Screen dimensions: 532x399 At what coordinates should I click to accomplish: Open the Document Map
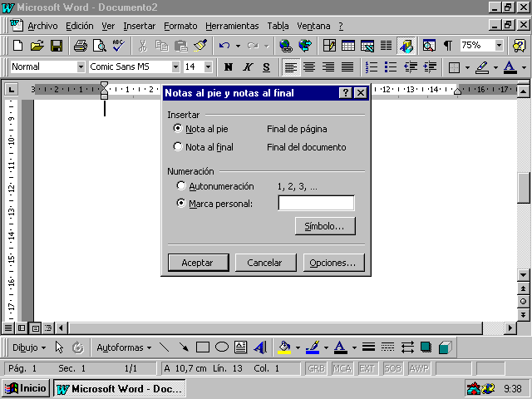click(429, 46)
